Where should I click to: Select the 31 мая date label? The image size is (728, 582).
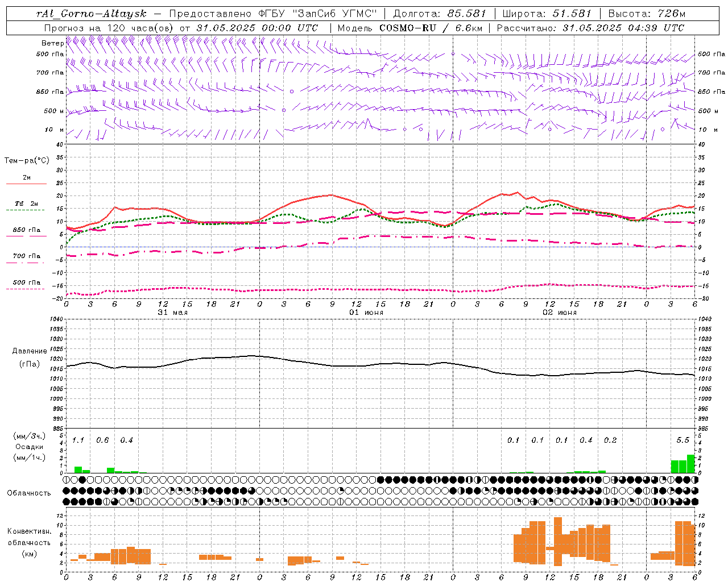(172, 313)
